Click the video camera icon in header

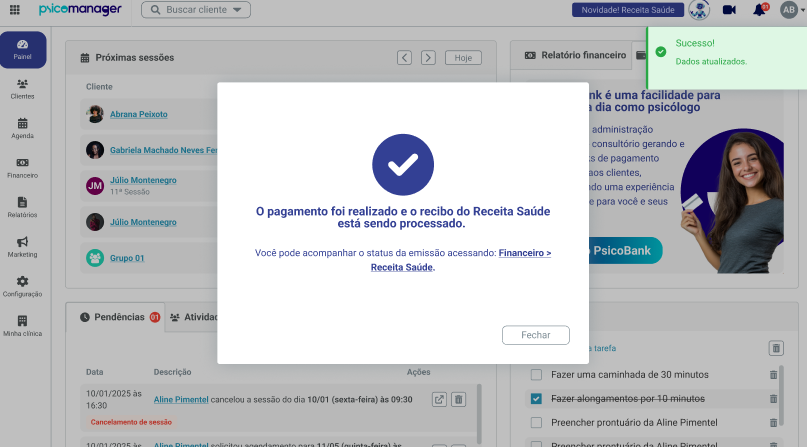point(729,10)
